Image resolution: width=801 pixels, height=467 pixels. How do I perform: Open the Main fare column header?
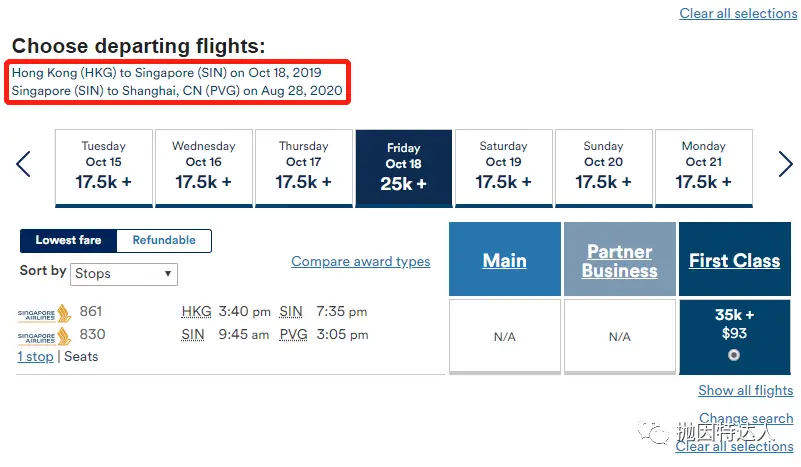click(x=505, y=259)
